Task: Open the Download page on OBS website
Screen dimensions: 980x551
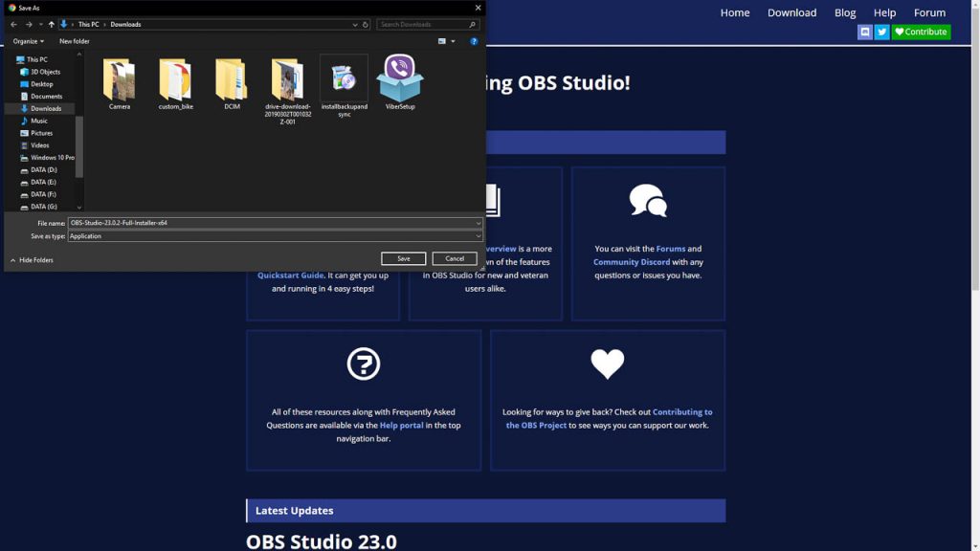Action: [x=791, y=12]
